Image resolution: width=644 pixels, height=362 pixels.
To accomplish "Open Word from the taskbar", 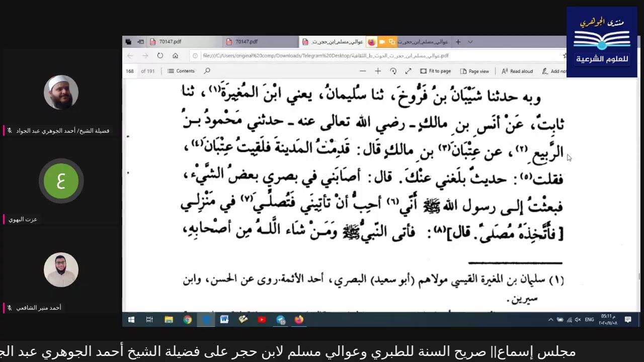I will [x=224, y=319].
